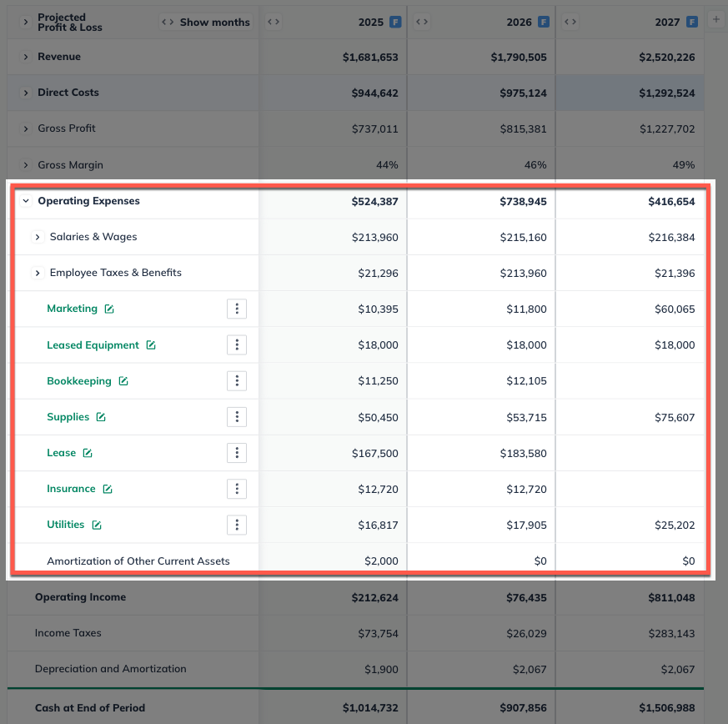The height and width of the screenshot is (724, 728).
Task: Select the 2026 Operating Expenses total $738,945
Action: [523, 202]
